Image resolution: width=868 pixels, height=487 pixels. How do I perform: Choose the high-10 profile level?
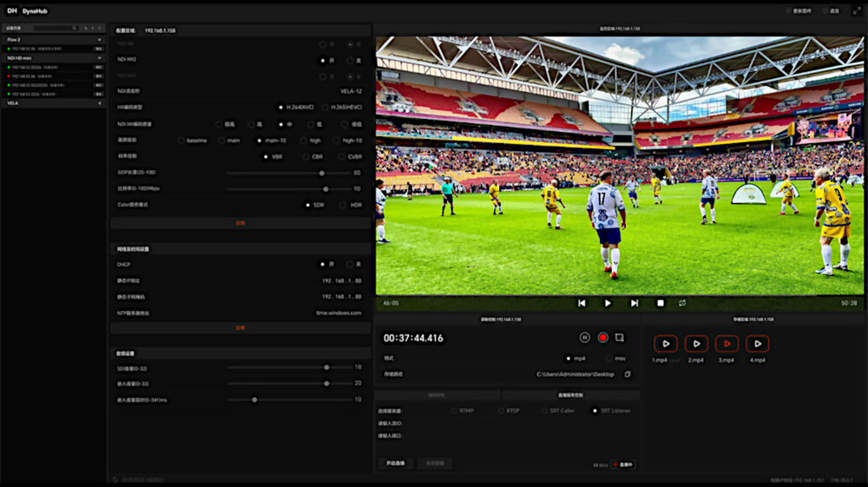pos(337,141)
